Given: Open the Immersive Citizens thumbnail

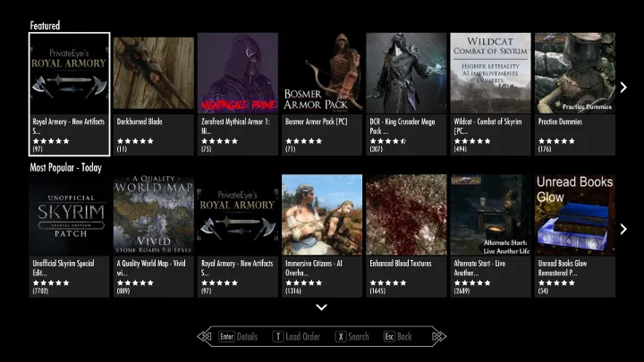Looking at the screenshot, I should click(322, 215).
